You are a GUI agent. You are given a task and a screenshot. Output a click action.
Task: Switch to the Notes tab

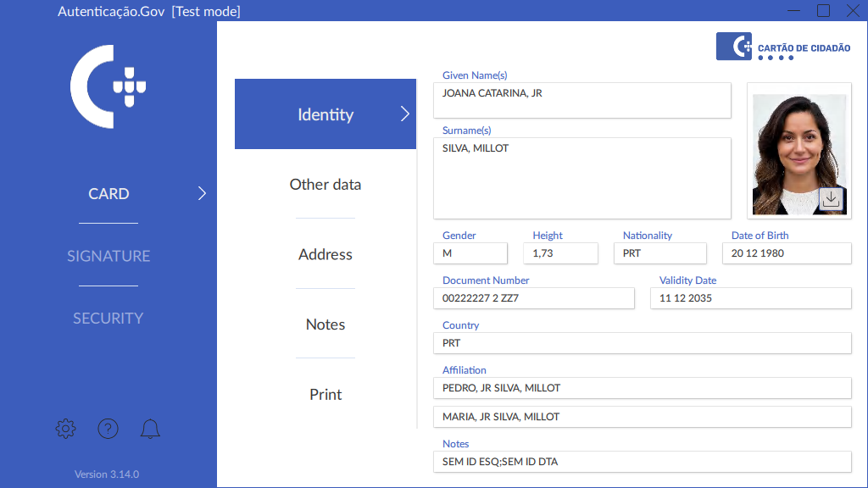[x=325, y=324]
